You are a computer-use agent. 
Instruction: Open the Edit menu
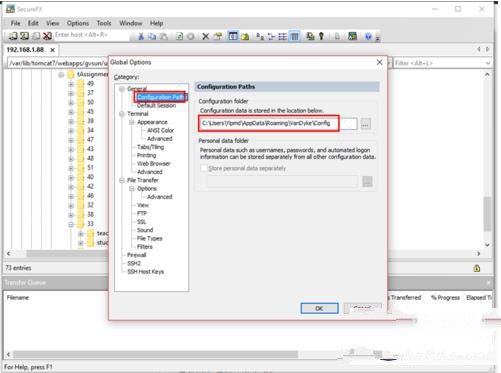tap(33, 23)
